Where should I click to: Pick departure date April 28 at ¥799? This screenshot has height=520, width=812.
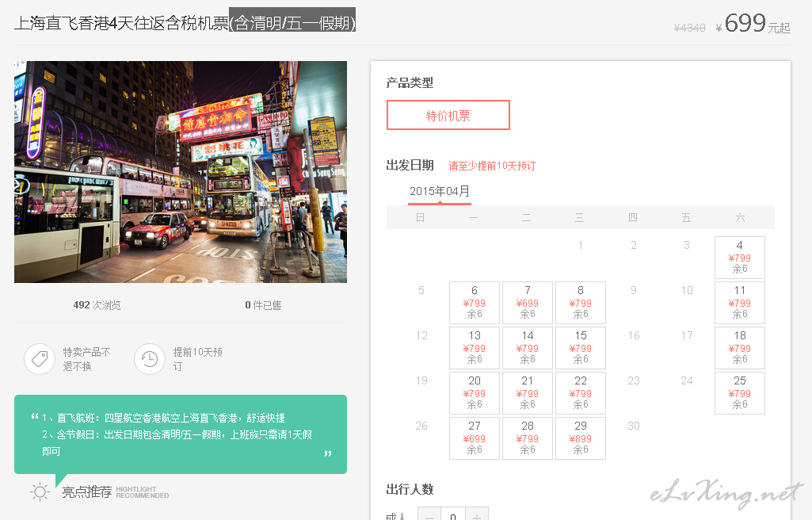[527, 438]
